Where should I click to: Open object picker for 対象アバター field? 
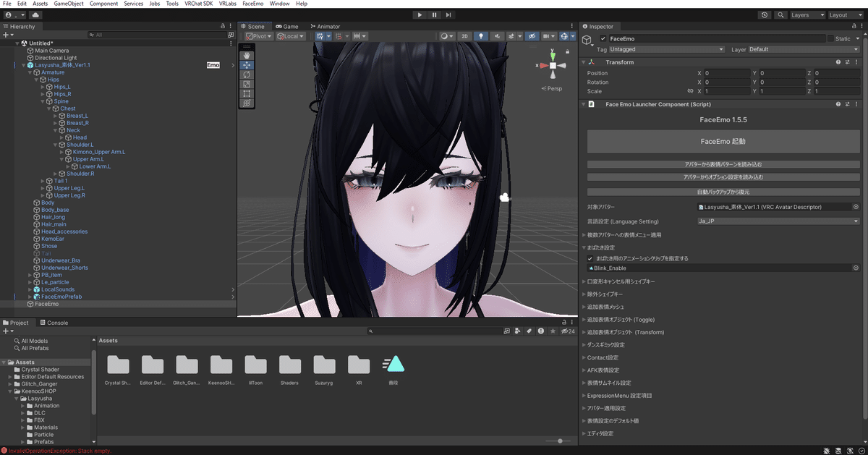click(x=856, y=207)
